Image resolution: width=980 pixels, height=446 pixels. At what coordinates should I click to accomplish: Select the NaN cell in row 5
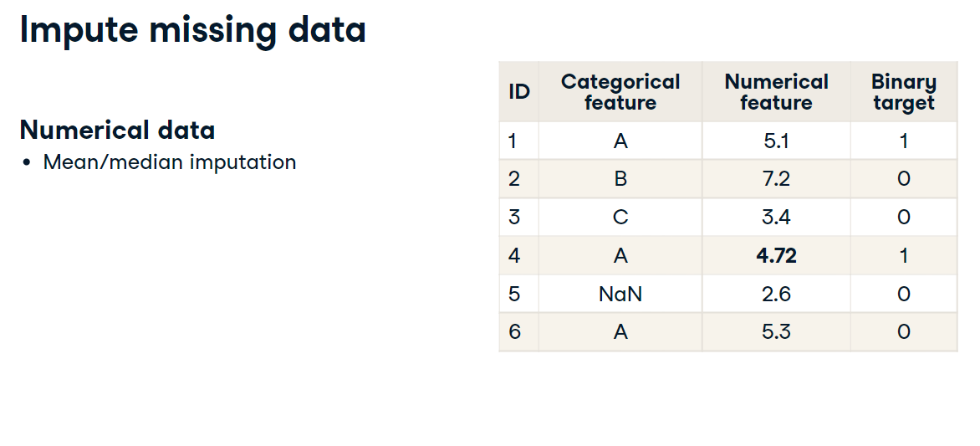(620, 294)
